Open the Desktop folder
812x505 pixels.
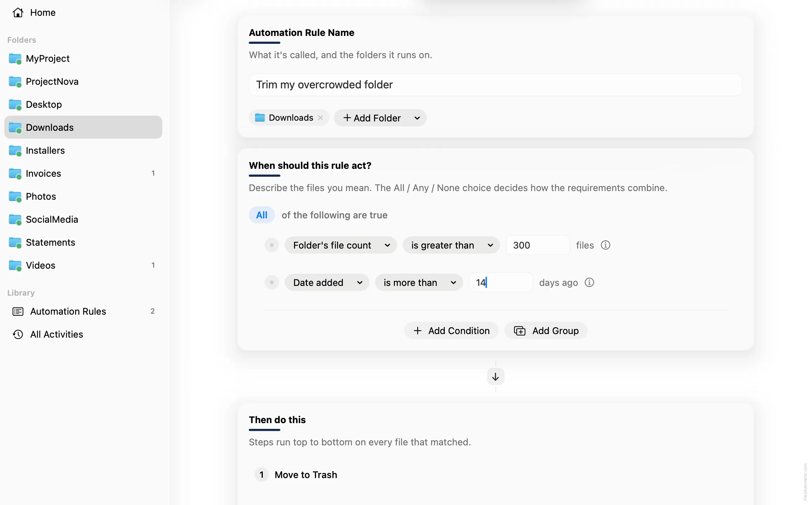(x=83, y=105)
